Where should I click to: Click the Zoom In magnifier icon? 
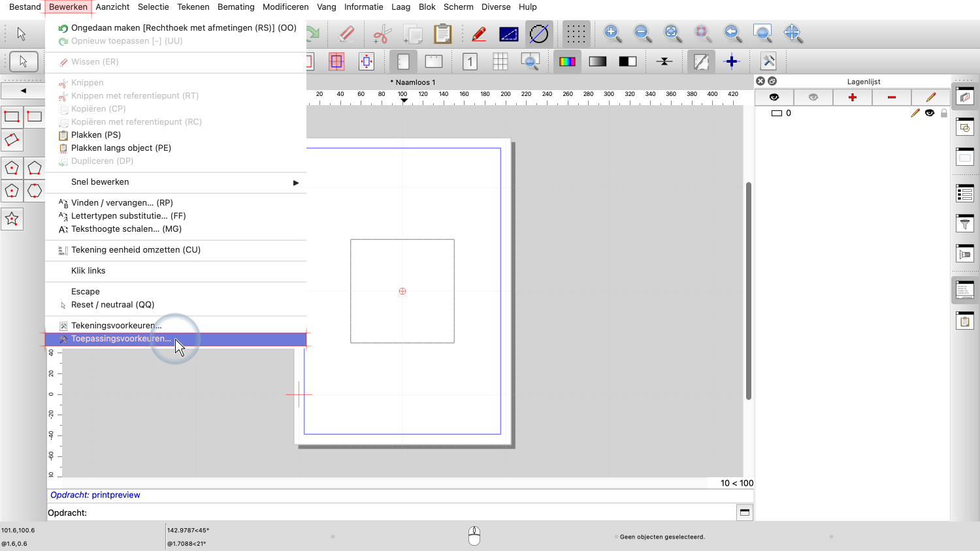pyautogui.click(x=612, y=33)
